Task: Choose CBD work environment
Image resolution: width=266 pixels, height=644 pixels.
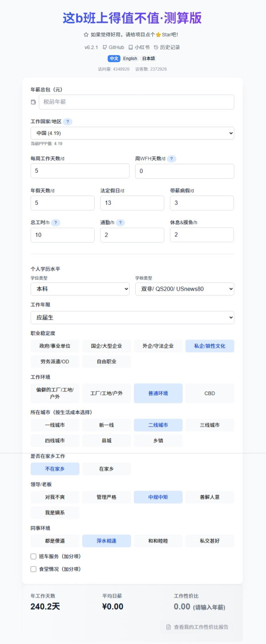Action: 210,393
